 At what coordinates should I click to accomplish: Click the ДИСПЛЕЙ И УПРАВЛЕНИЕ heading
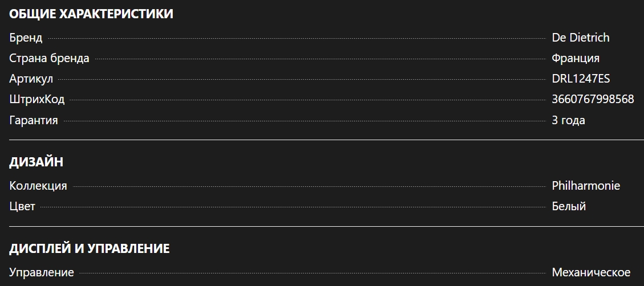[x=89, y=248]
